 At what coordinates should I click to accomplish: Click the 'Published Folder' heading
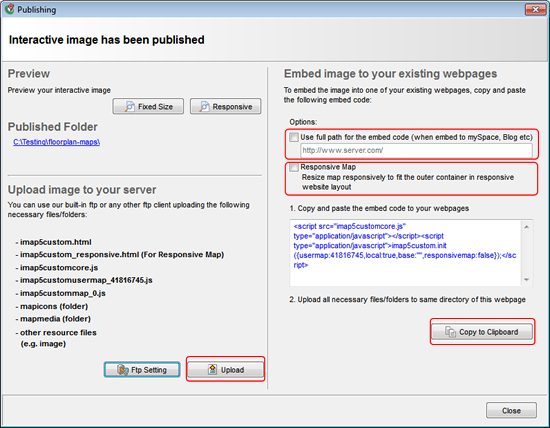coord(53,127)
